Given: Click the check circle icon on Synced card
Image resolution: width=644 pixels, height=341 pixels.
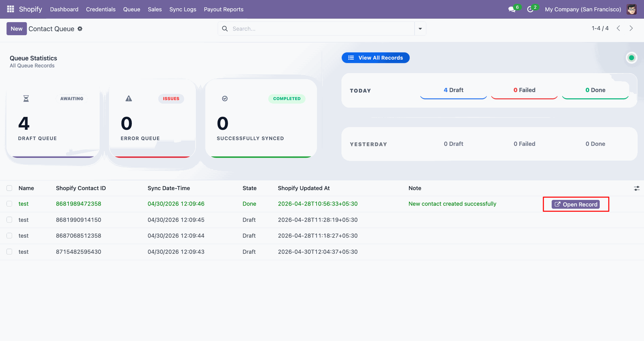Looking at the screenshot, I should pyautogui.click(x=225, y=99).
